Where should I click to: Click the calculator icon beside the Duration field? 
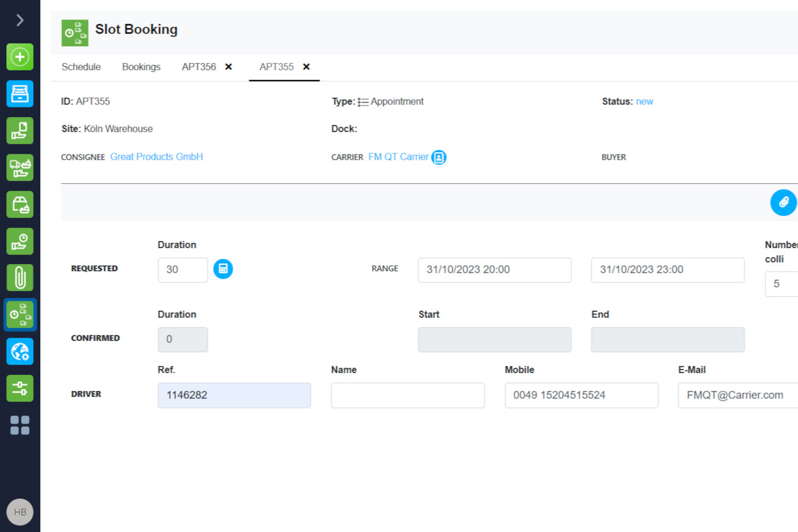click(x=223, y=269)
